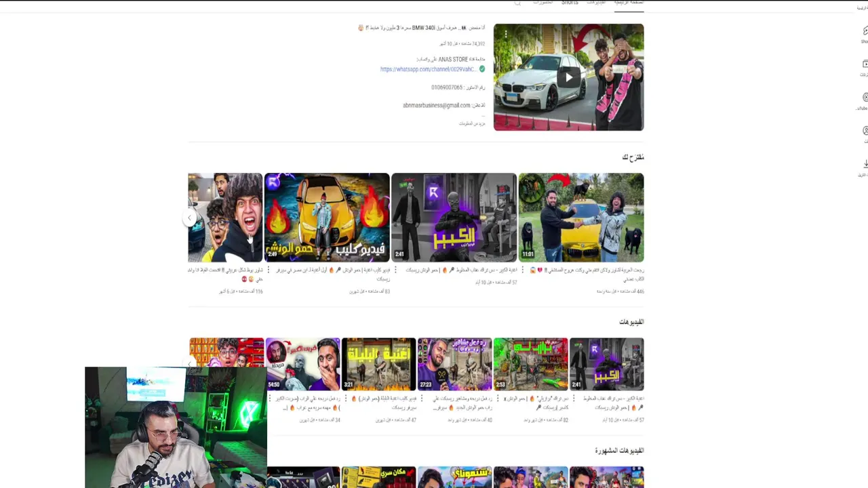The width and height of the screenshot is (868, 488).
Task: Click the title under the 3:21 video
Action: [x=385, y=403]
